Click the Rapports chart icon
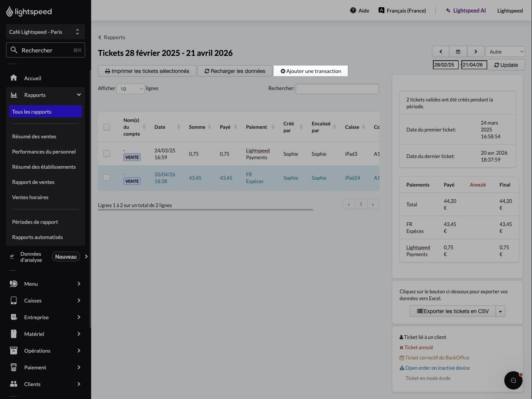Screen dimensions: 532x399 tap(14, 95)
